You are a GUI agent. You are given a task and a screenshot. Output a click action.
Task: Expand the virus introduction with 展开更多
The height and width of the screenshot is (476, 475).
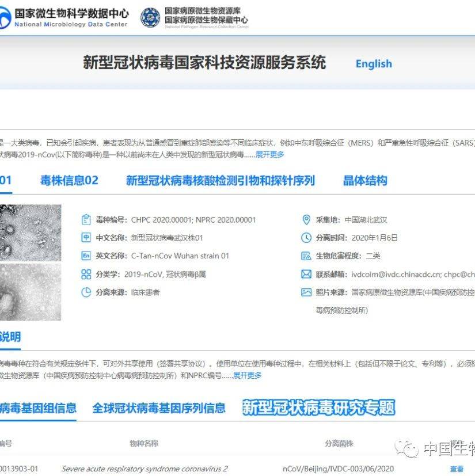coord(269,154)
